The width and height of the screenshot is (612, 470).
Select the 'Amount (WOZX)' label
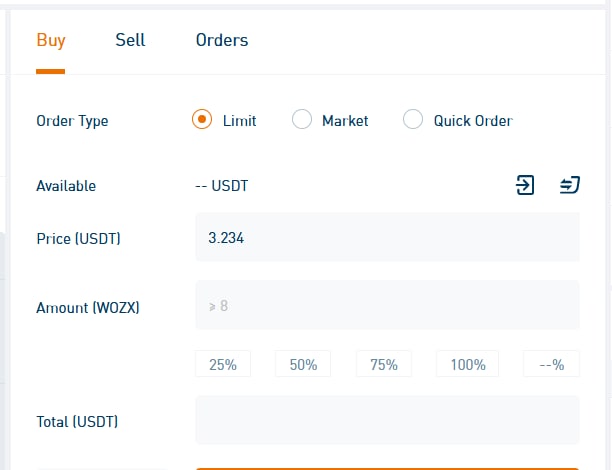click(88, 308)
